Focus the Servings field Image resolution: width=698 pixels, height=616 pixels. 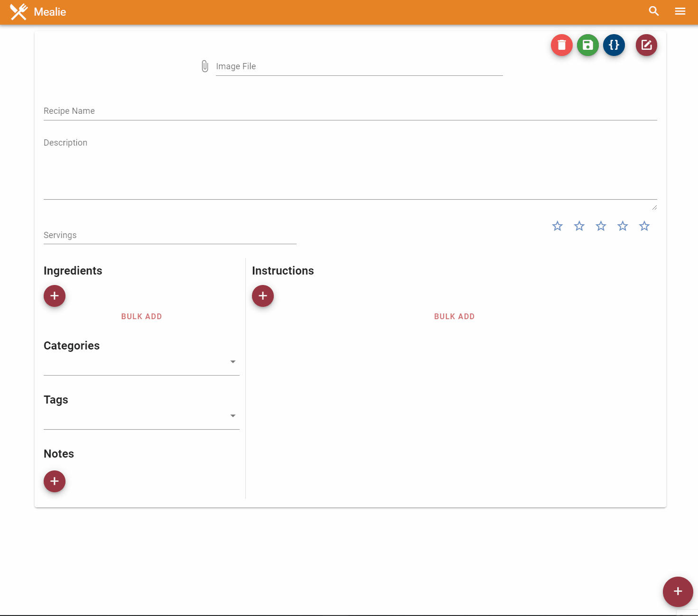click(170, 235)
